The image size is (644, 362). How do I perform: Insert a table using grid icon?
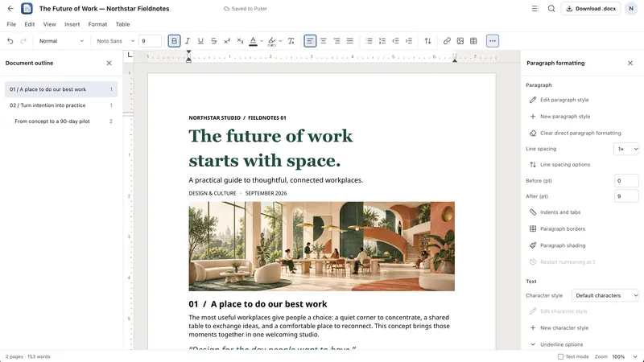point(473,41)
